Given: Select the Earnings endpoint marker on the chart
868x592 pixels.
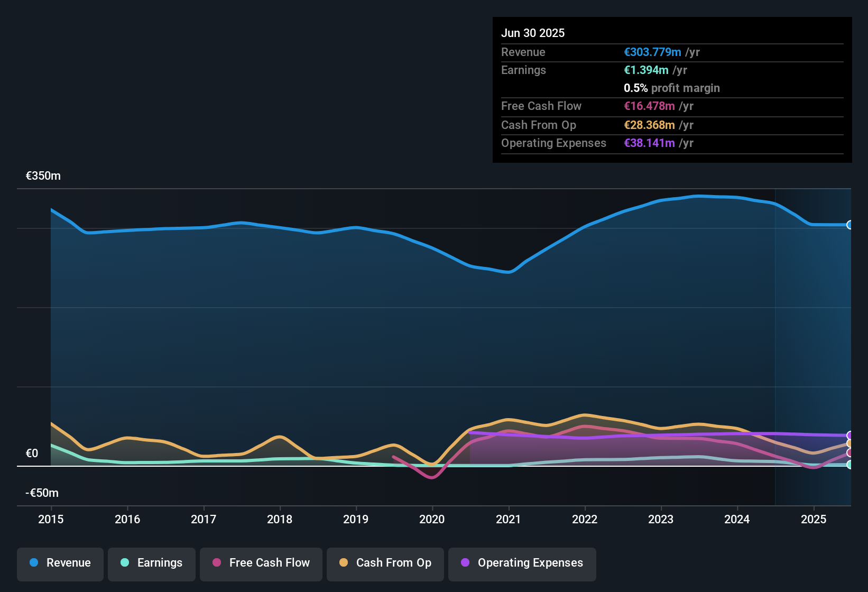Looking at the screenshot, I should pos(849,465).
